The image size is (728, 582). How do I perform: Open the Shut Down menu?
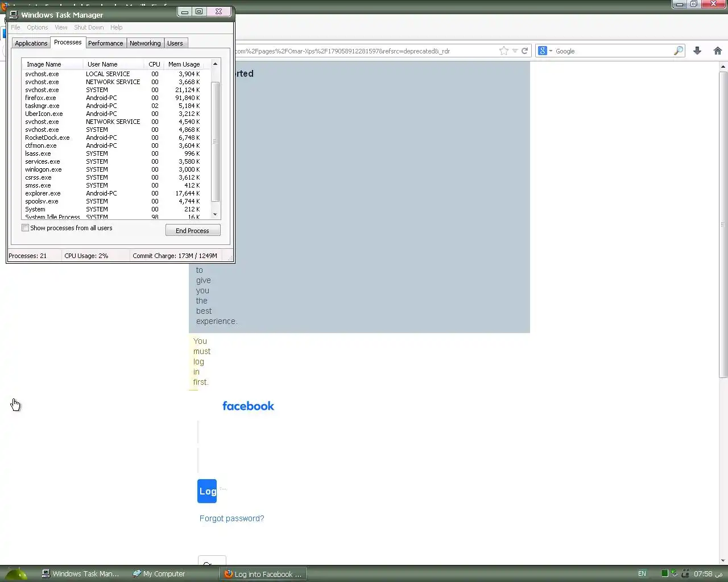point(89,27)
